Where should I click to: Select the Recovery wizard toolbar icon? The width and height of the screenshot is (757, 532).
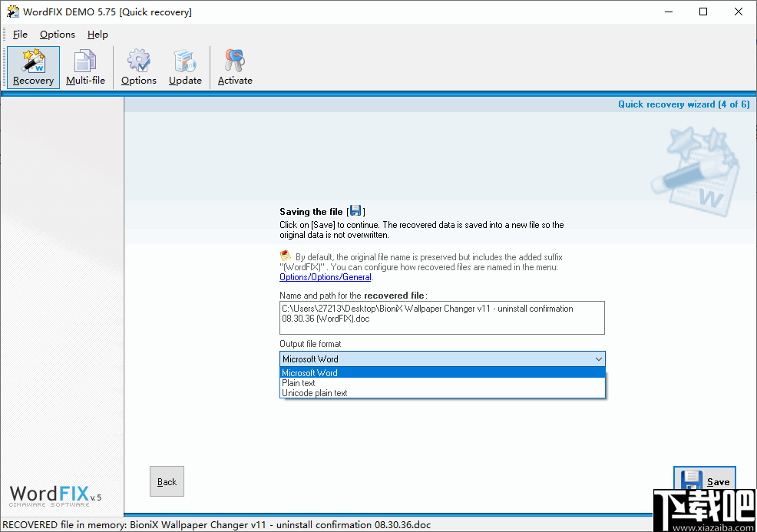pyautogui.click(x=33, y=67)
